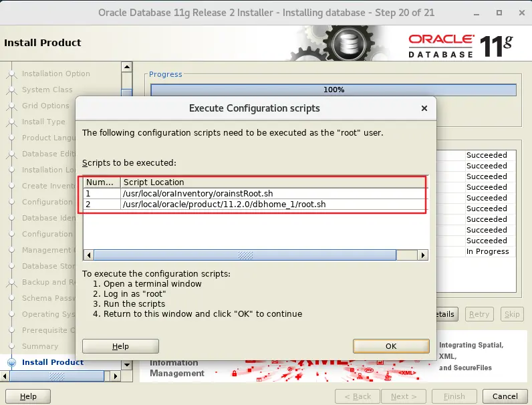Select the dbhome_1/root.sh script row
This screenshot has height=405, width=532.
point(255,205)
